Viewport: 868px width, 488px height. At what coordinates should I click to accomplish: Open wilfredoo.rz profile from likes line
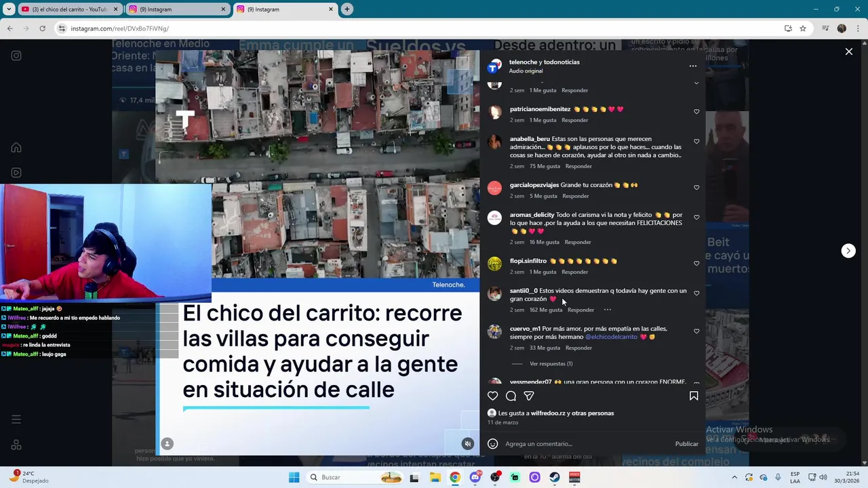click(548, 413)
